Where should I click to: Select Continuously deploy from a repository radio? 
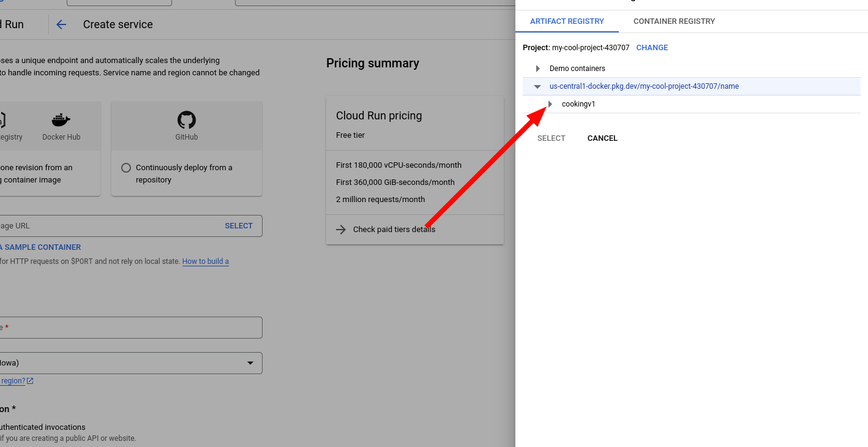coord(126,168)
